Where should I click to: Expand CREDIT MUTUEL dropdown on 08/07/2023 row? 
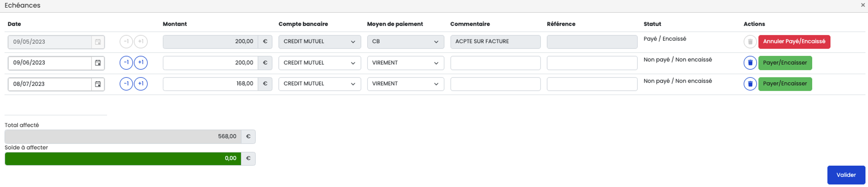pos(320,84)
